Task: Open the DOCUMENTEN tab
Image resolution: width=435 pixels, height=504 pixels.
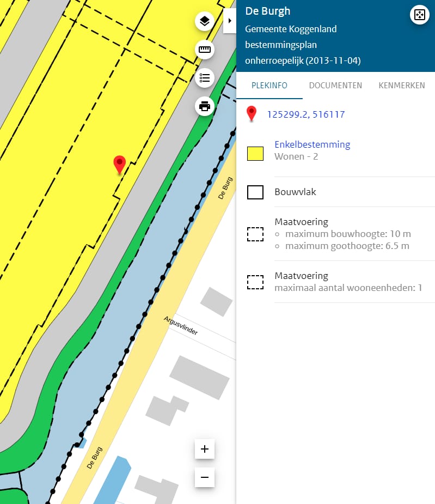Action: (x=335, y=86)
